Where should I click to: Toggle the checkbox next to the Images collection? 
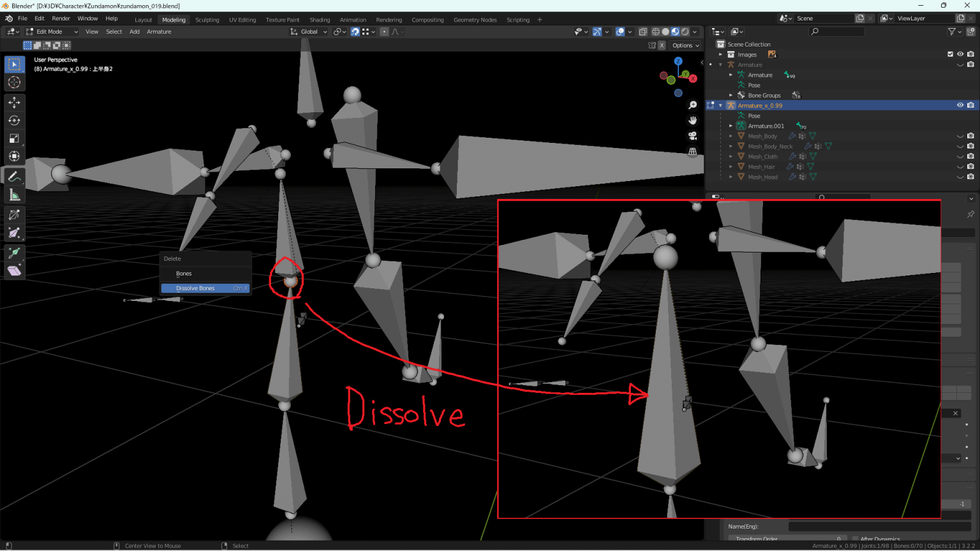point(950,54)
